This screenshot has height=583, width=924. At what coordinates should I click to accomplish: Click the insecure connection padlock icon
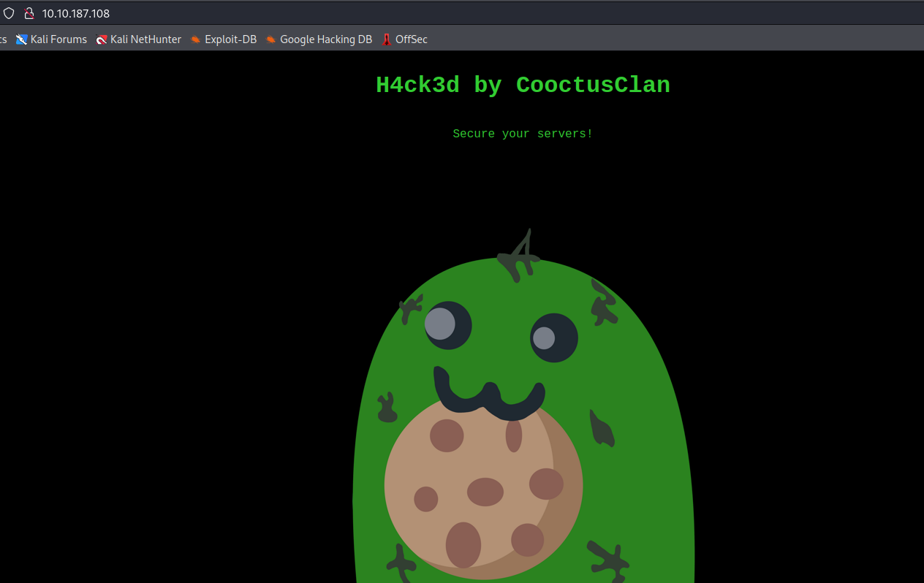[29, 13]
